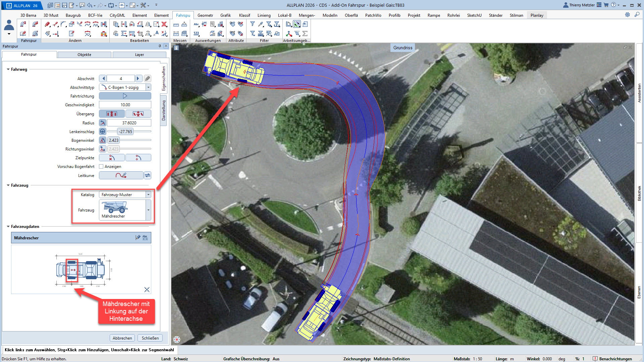This screenshot has width=644, height=362.
Task: Open the Abschnittstyp dropdown
Action: click(148, 87)
